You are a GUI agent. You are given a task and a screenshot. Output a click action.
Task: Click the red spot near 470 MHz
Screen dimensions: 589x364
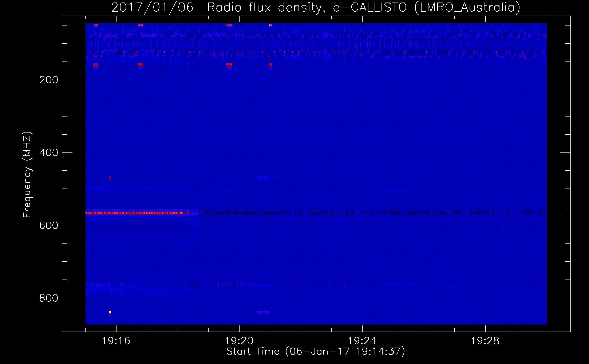(x=110, y=178)
